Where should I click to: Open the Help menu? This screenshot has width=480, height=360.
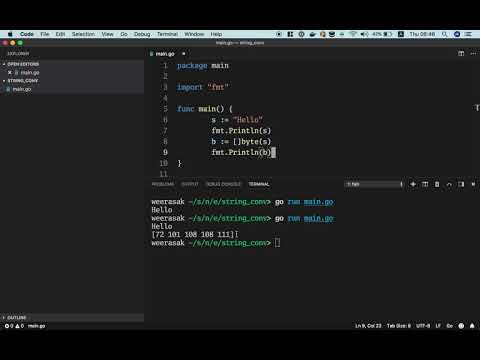pyautogui.click(x=216, y=34)
